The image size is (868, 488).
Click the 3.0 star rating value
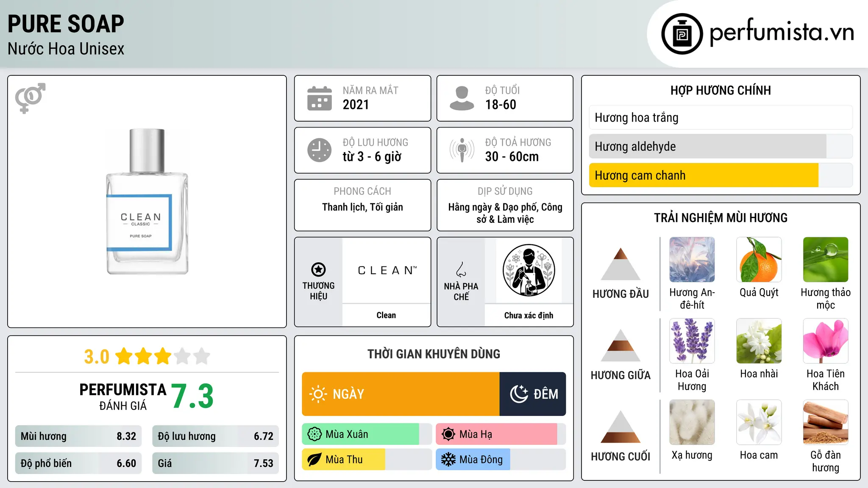(x=97, y=357)
